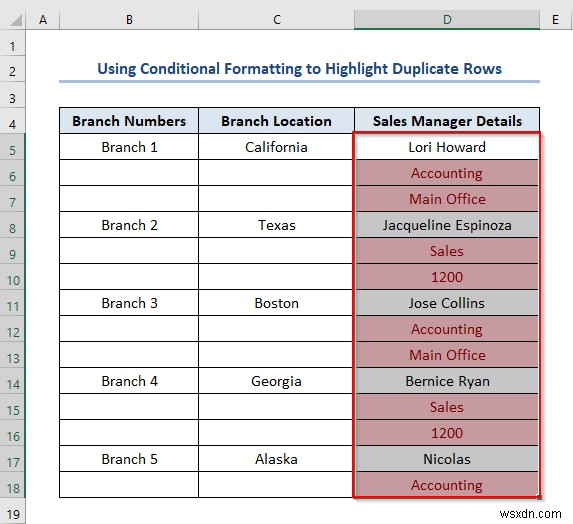
Task: Select row 9 header
Action: (12, 251)
